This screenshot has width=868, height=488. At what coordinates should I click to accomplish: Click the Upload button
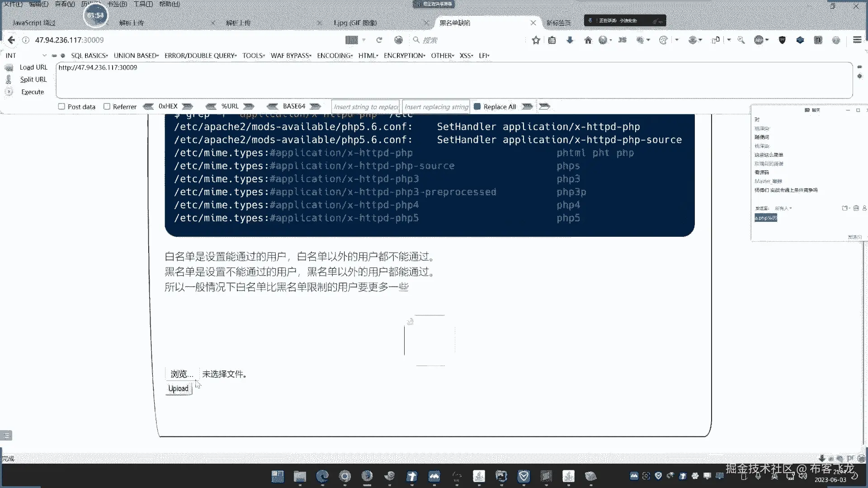[x=178, y=389]
